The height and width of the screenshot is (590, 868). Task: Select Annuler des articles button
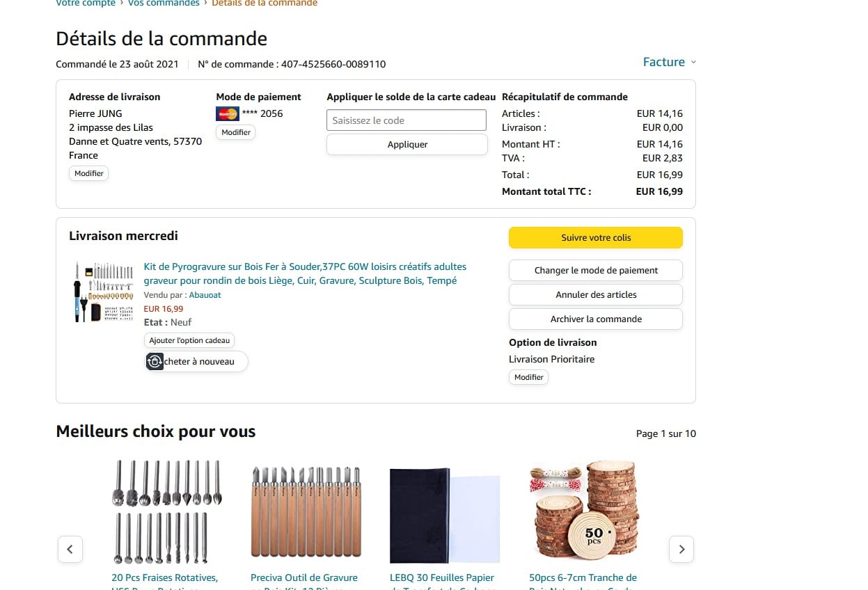596,295
